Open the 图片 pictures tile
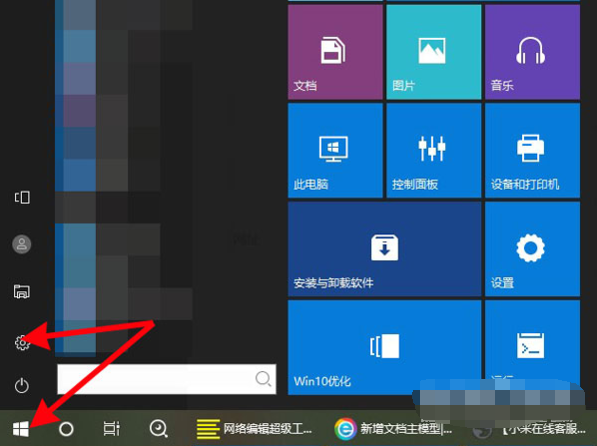The height and width of the screenshot is (446, 597). [x=434, y=52]
